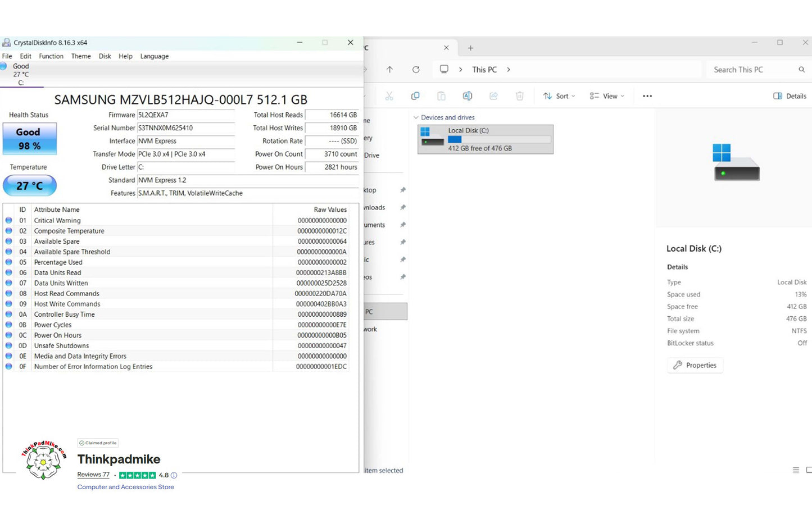Select the Local Disk (C:) drive tile

[x=486, y=139]
